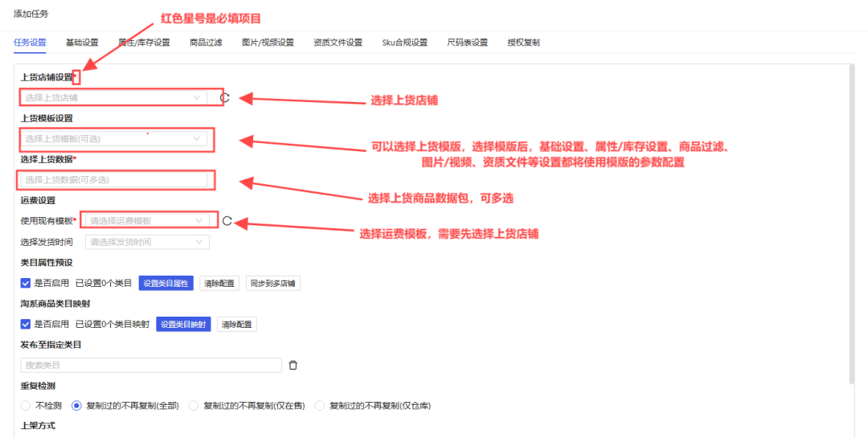Click refresh icon beside 运费模板 dropdown
The image size is (868, 438).
(x=227, y=221)
